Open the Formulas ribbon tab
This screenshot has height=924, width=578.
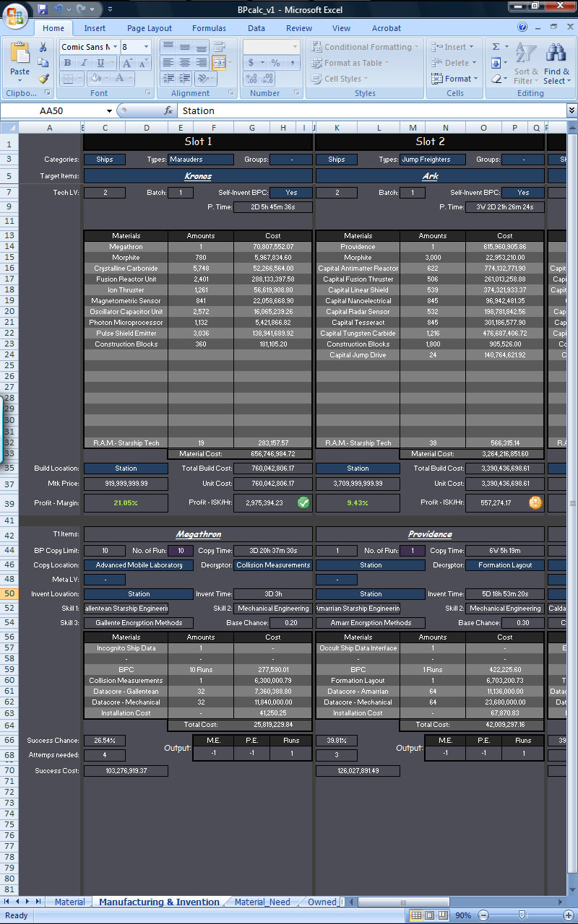pyautogui.click(x=209, y=28)
